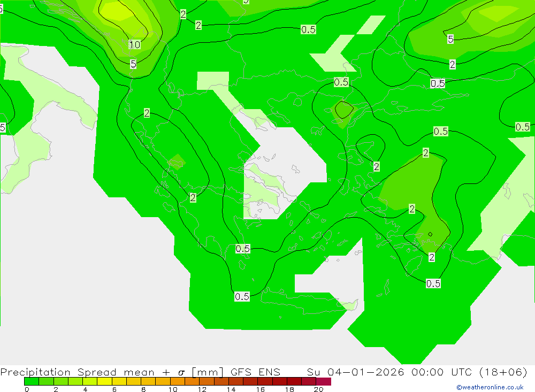Click legend scale number 16
Viewport: 535px width, 392px height.
click(261, 389)
